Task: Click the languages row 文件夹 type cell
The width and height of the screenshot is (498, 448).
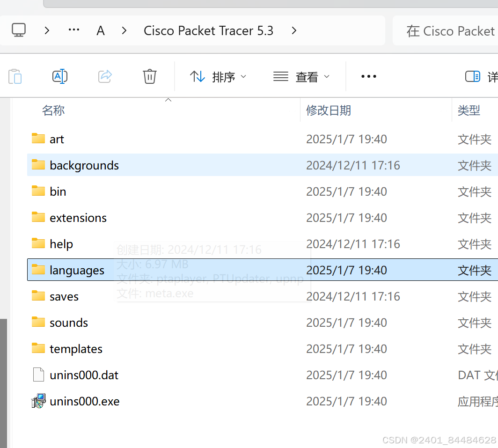Action: click(x=475, y=271)
